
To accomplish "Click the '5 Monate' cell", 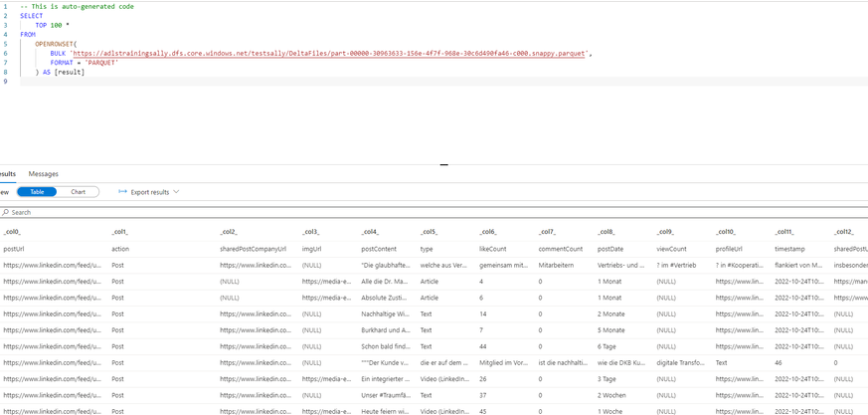I will tap(611, 330).
